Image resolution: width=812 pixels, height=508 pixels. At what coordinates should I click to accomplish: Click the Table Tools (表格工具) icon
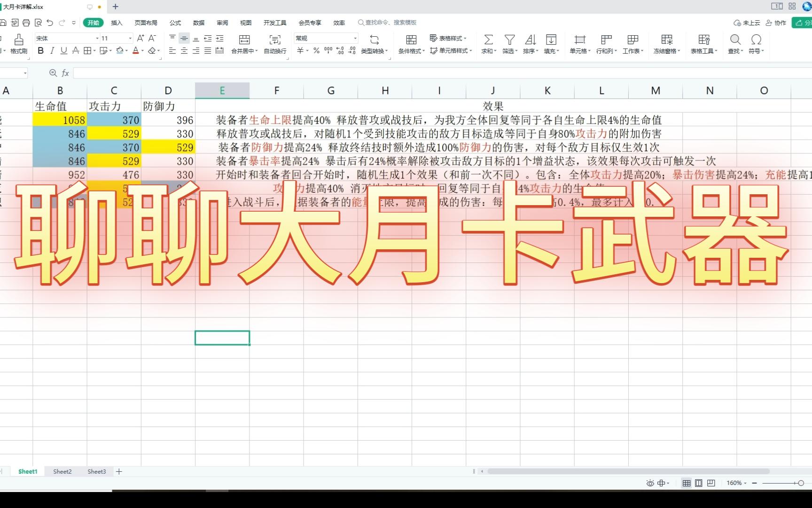[x=704, y=39]
